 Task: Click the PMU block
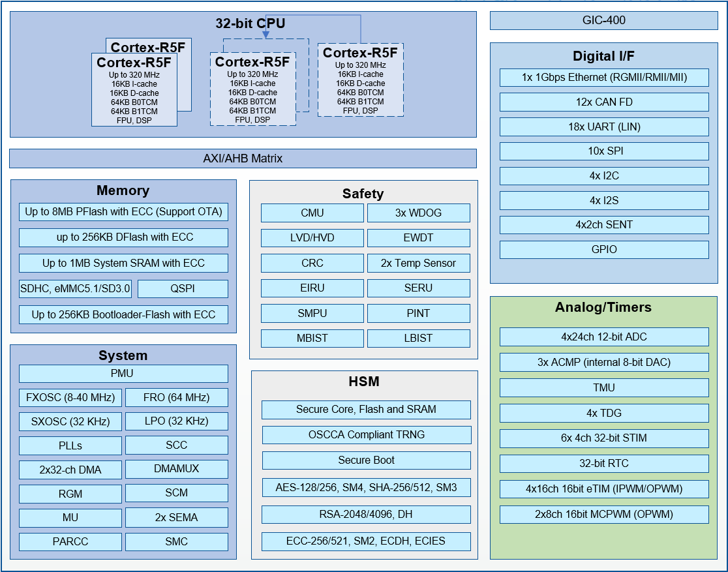[123, 374]
